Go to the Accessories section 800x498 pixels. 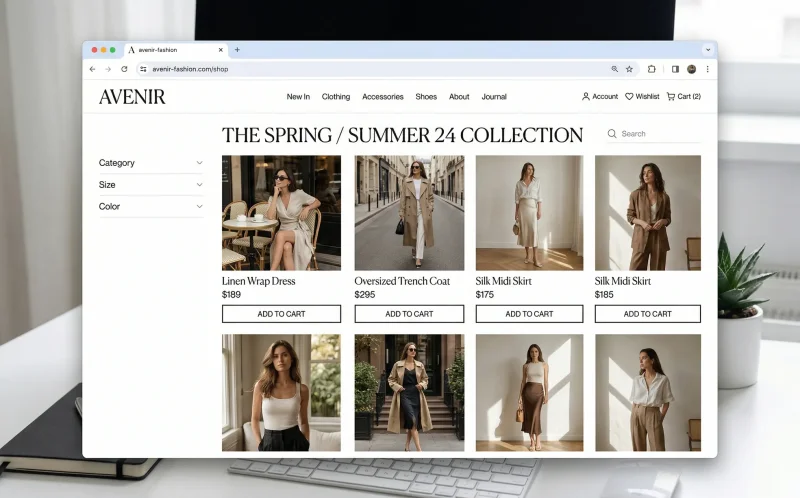382,97
